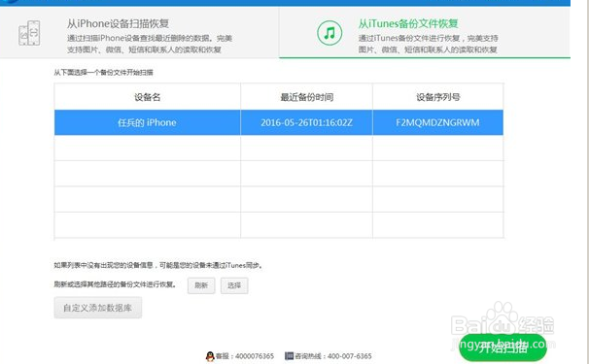Image resolution: width=589 pixels, height=364 pixels.
Task: Switch to 从iTunes备份文件恢复 tab
Action: click(425, 32)
